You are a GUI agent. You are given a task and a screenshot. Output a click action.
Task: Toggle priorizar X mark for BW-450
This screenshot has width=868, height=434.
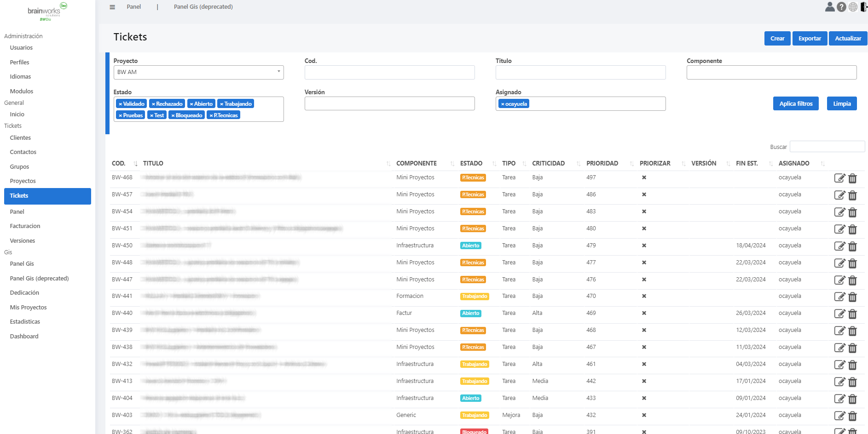644,246
